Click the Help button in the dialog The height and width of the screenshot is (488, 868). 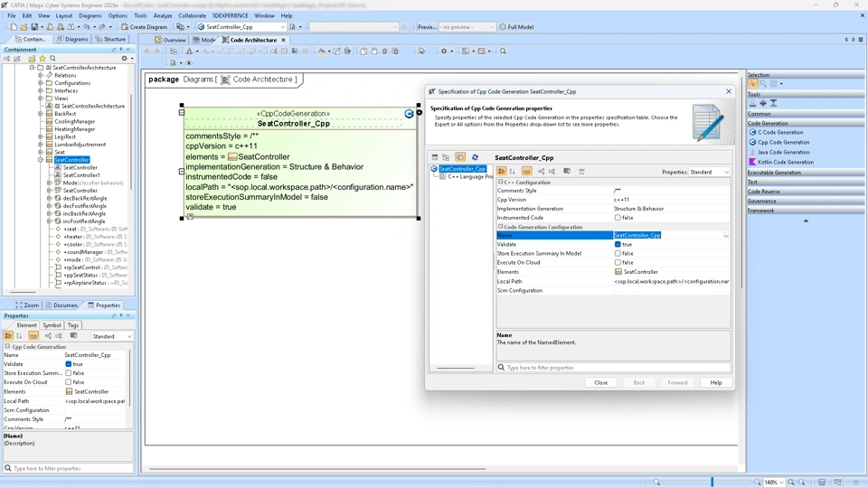tap(716, 382)
